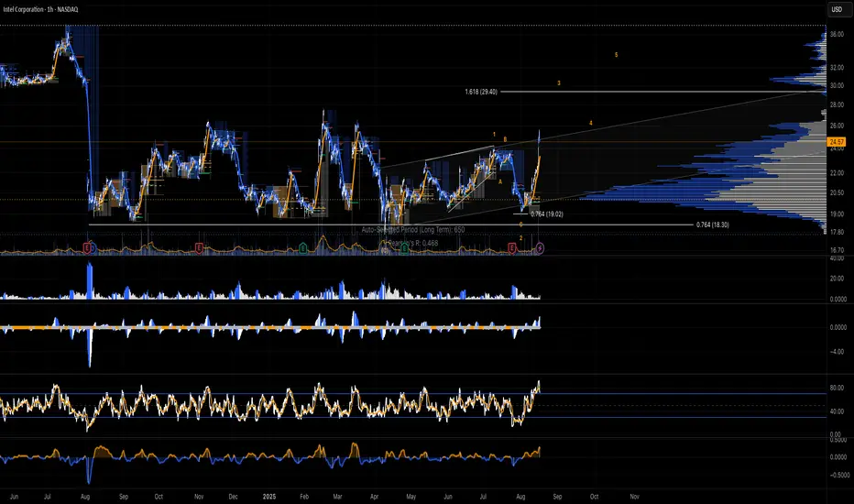Select Elliott wave label 3

[x=559, y=83]
